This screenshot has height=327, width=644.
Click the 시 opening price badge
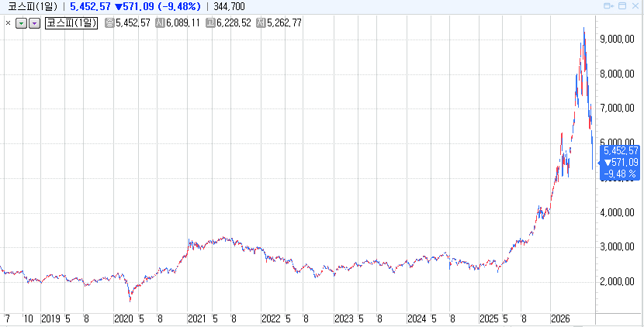160,23
